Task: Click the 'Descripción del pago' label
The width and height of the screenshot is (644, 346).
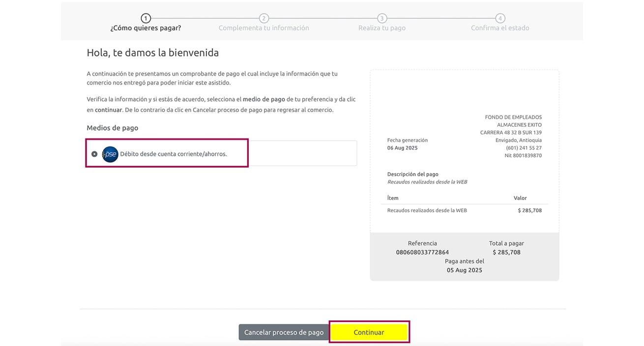Action: [x=412, y=174]
